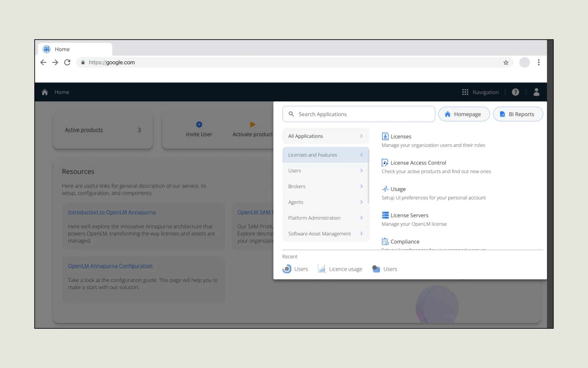The height and width of the screenshot is (368, 588).
Task: Click the active products count 3
Action: pos(139,130)
